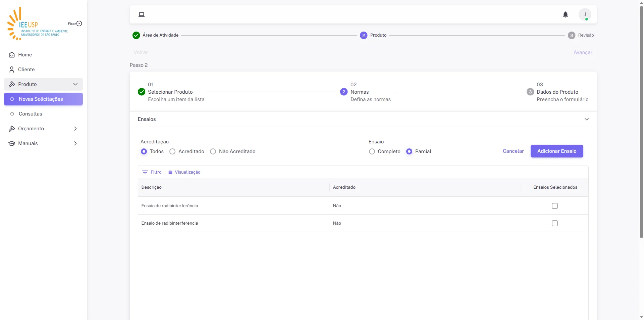This screenshot has height=320, width=644.
Task: Click the IEE USP logo
Action: (x=38, y=24)
